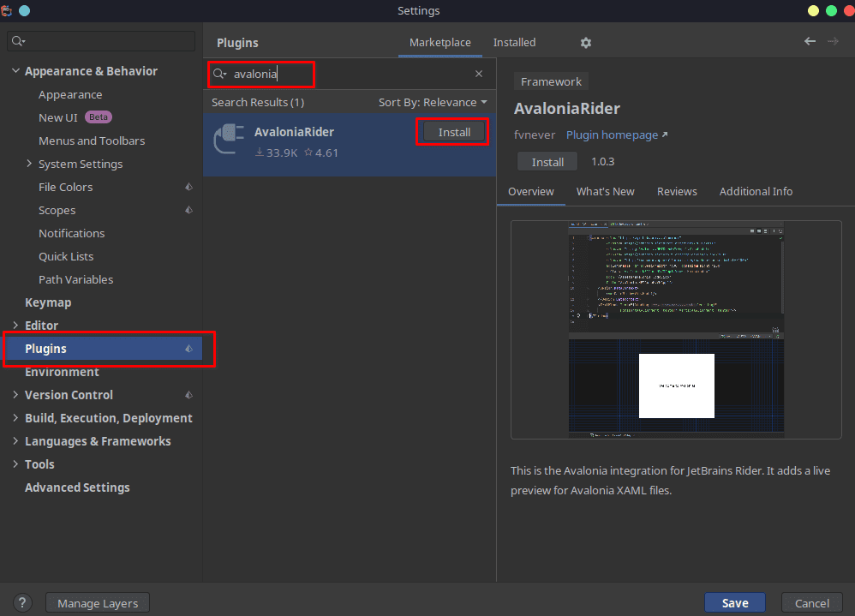Click the external link arrow next to Plugin homepage
Viewport: 855px width, 616px height.
[x=665, y=135]
